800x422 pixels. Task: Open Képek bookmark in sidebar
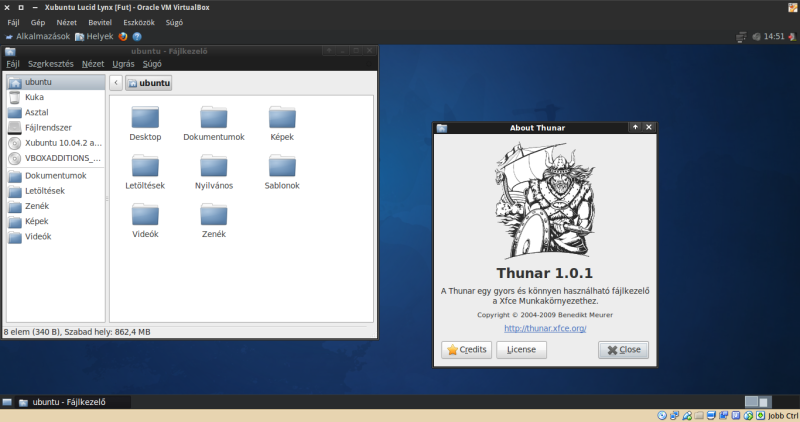56,221
